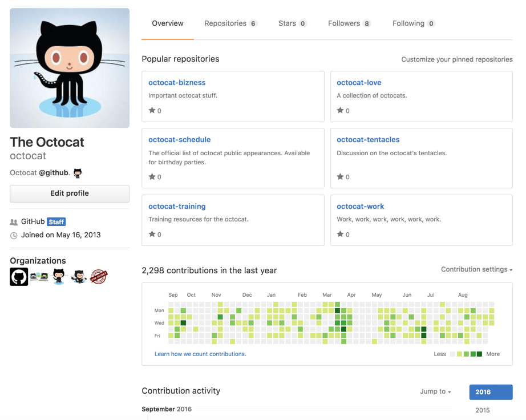The width and height of the screenshot is (526, 420).
Task: Click the small Octocat emoji in bio
Action: pos(78,173)
